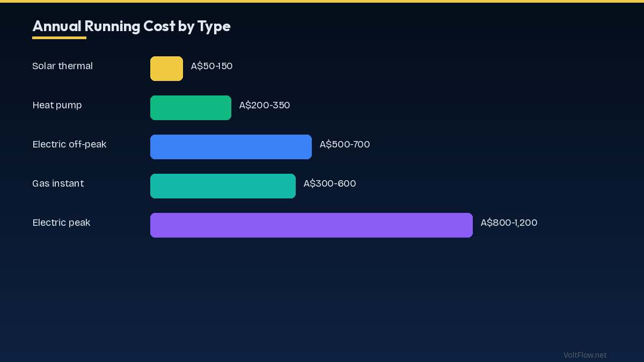Click the yellow underline beneath the title
The image size is (644, 362).
(x=59, y=38)
